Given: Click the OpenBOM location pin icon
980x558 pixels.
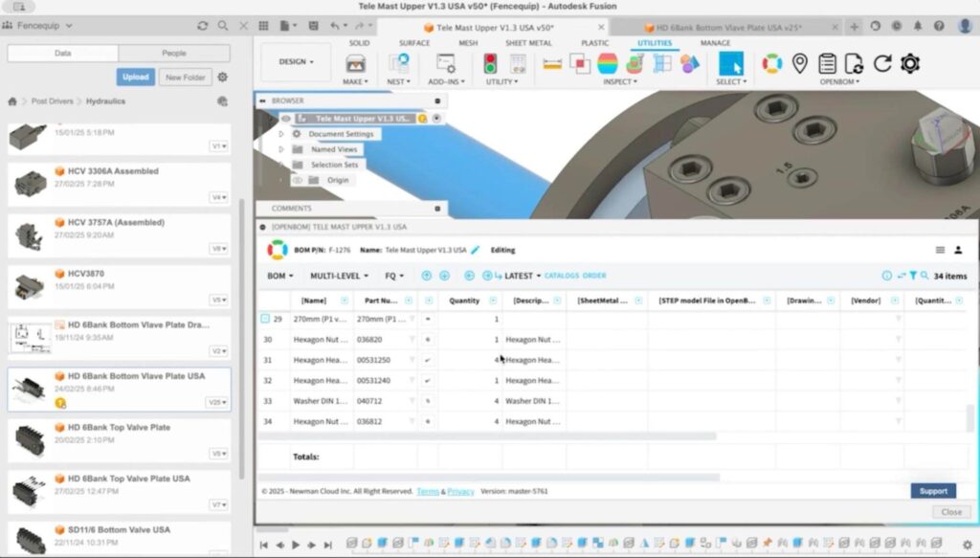Looking at the screenshot, I should 799,63.
